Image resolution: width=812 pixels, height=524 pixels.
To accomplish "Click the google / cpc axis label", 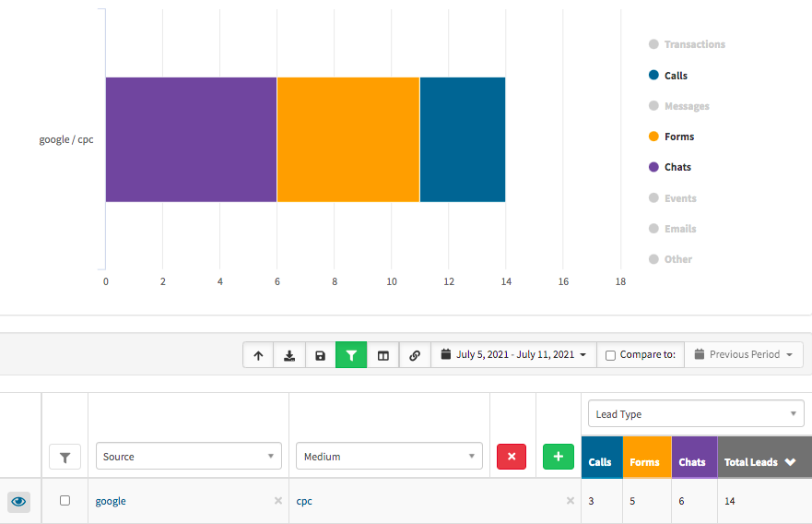I will tap(66, 140).
